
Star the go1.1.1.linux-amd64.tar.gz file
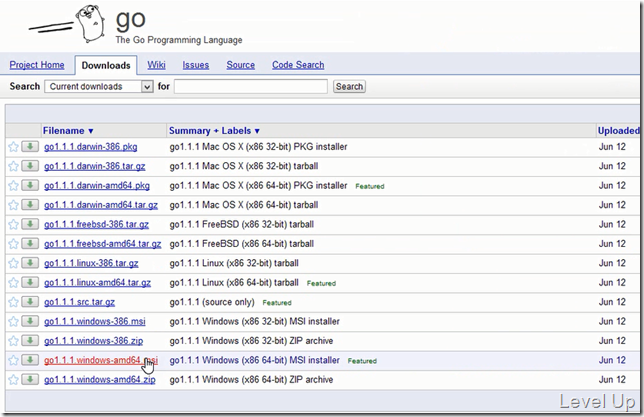(x=14, y=283)
